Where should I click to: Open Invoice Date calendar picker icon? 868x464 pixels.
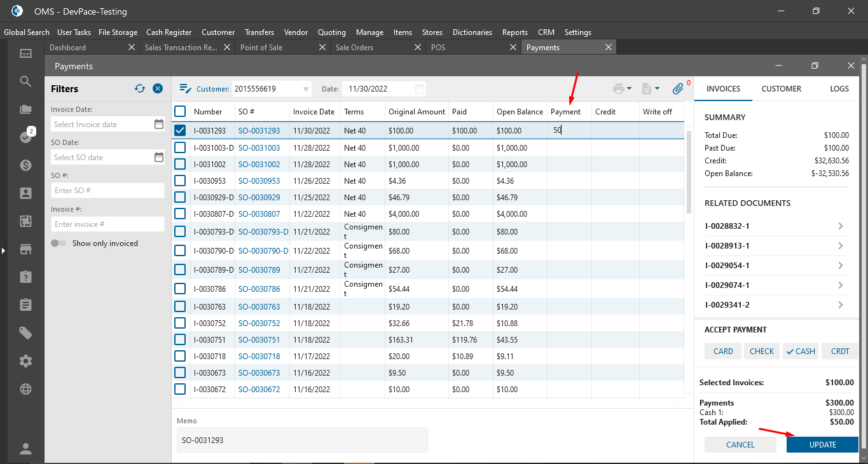pyautogui.click(x=159, y=125)
